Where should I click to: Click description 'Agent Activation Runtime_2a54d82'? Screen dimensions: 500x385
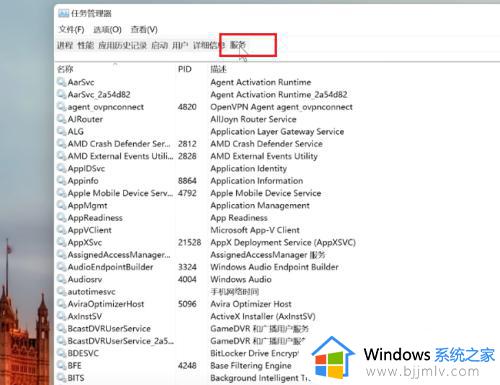pos(279,94)
